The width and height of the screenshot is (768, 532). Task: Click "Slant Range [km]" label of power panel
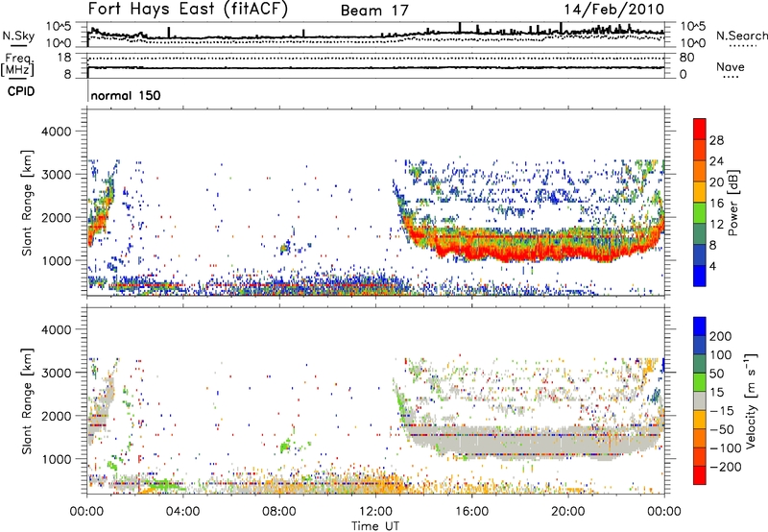27,204
